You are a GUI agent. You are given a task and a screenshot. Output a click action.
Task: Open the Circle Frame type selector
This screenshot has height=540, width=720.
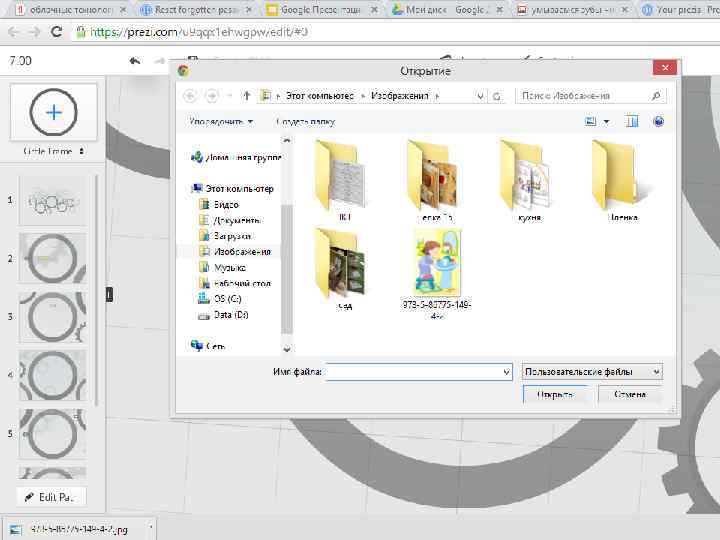coord(54,151)
